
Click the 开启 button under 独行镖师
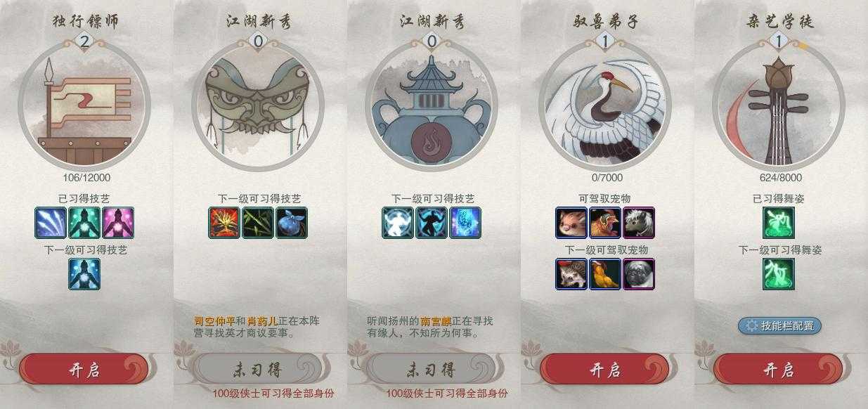coord(84,370)
